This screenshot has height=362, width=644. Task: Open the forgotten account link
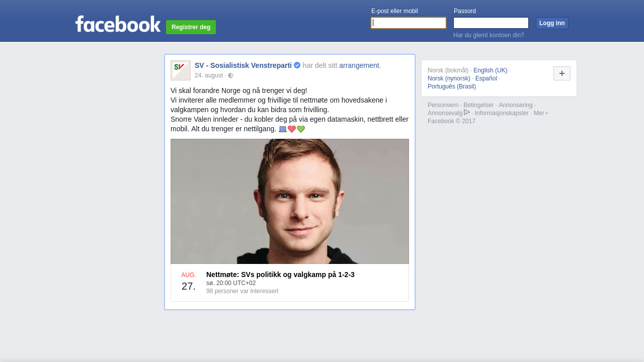tap(489, 35)
